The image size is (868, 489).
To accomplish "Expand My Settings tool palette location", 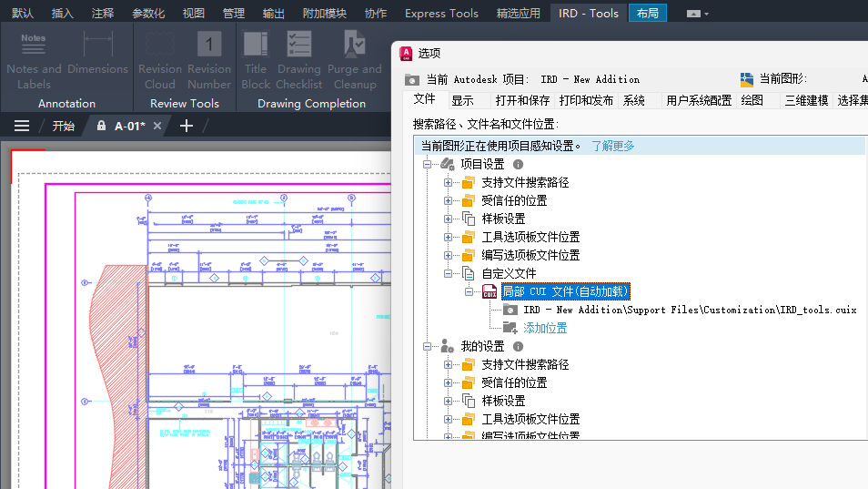I will 448,419.
